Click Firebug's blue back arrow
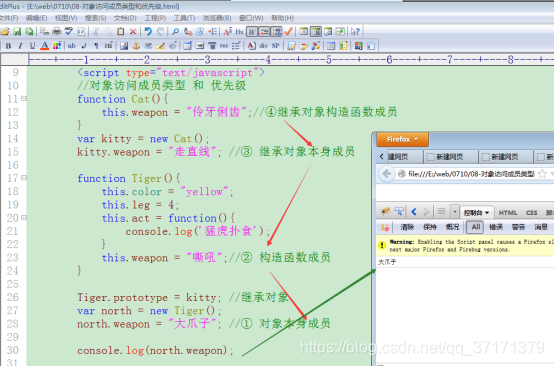 point(414,212)
